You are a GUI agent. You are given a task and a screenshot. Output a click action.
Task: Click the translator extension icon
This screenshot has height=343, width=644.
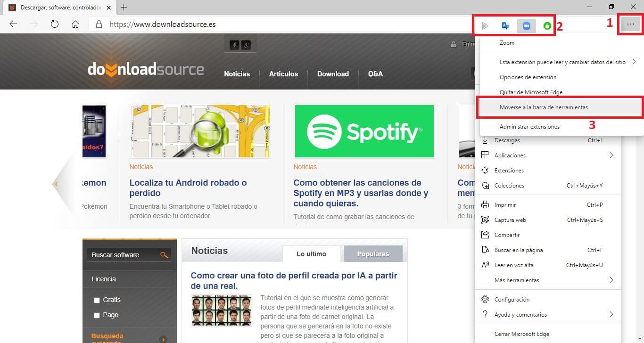[505, 26]
